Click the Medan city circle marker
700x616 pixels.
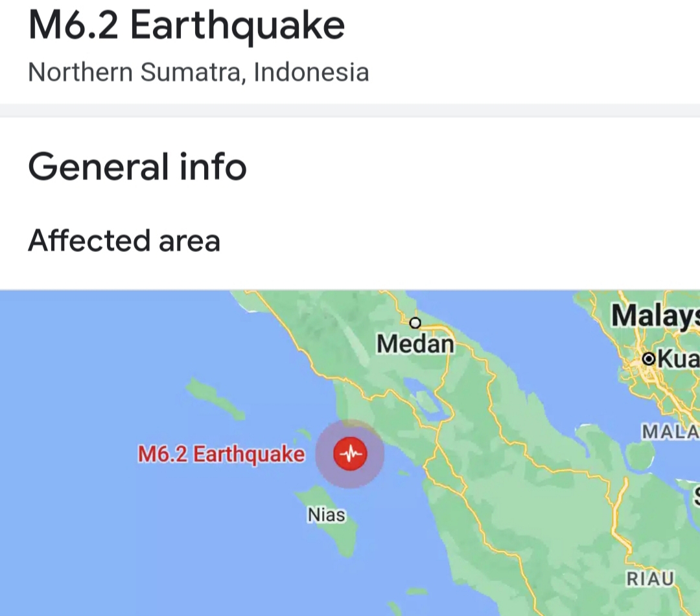pos(415,323)
